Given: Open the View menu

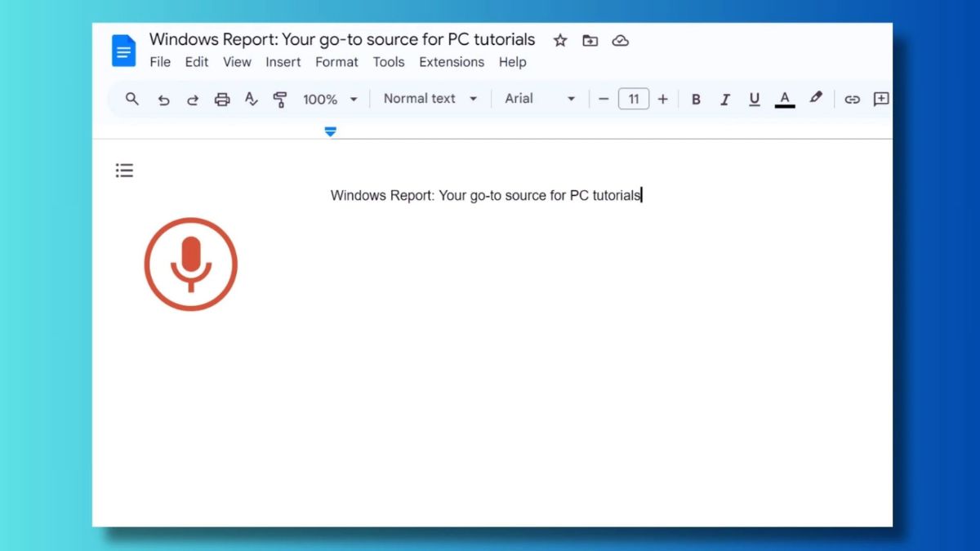Looking at the screenshot, I should pos(237,62).
